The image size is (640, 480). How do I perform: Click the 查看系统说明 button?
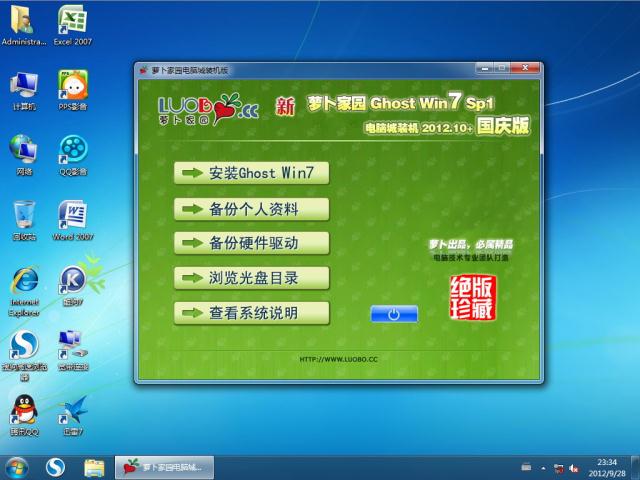pos(251,313)
